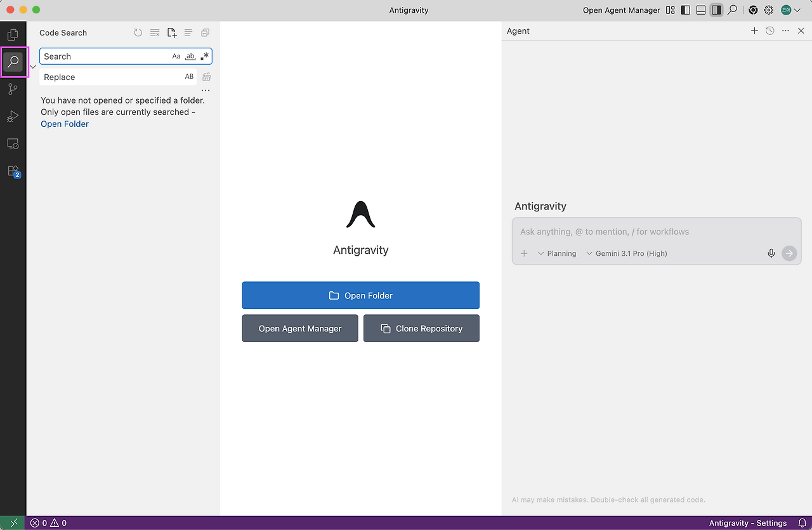The image size is (812, 530).
Task: Open the Agent conversation history icon
Action: coord(770,30)
